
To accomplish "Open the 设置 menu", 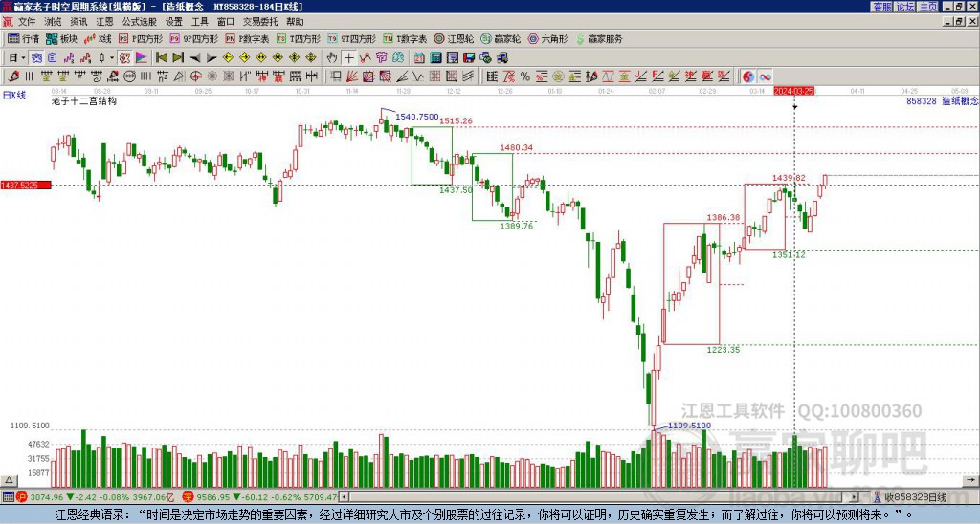I will 174,22.
